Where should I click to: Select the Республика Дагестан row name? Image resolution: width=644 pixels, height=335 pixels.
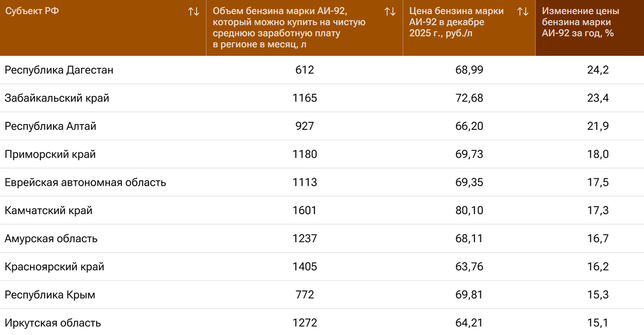[x=59, y=70]
